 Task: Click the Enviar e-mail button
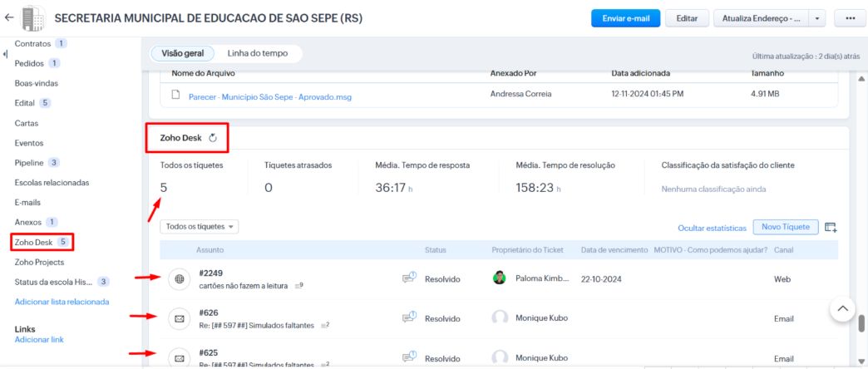pyautogui.click(x=625, y=18)
